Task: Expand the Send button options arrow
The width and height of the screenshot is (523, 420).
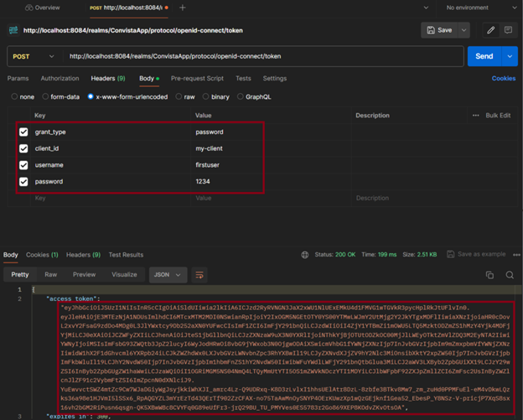Action: click(x=510, y=56)
